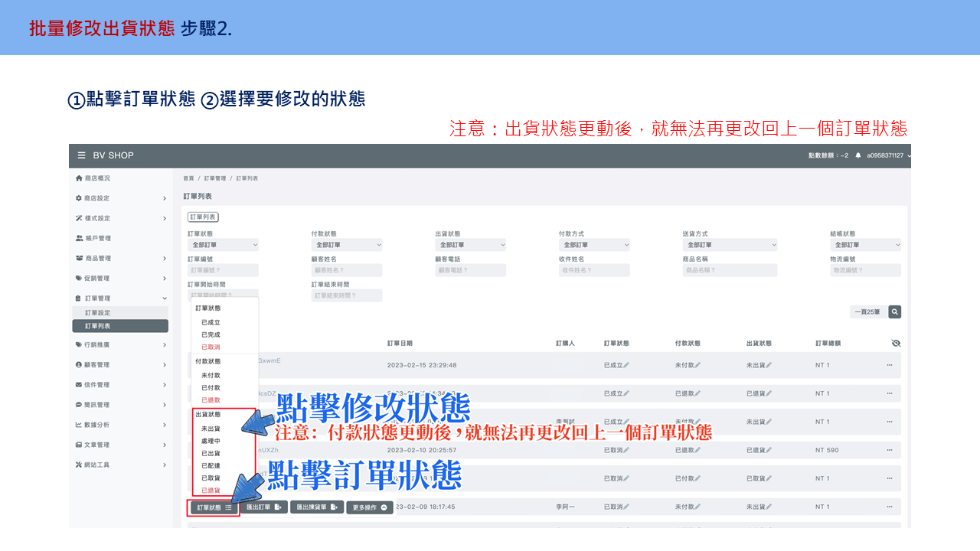Go to 首頁 in the breadcrumb
980x551 pixels.
click(188, 178)
